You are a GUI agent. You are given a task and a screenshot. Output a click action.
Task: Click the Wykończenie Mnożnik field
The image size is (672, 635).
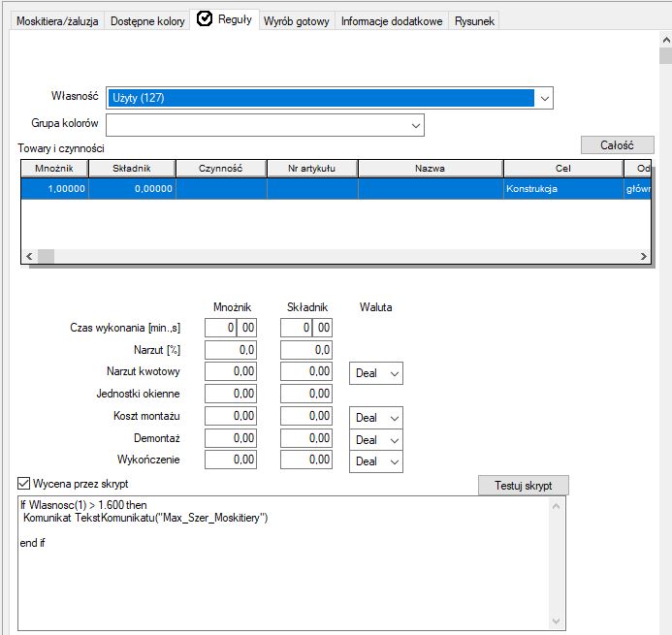tap(231, 460)
